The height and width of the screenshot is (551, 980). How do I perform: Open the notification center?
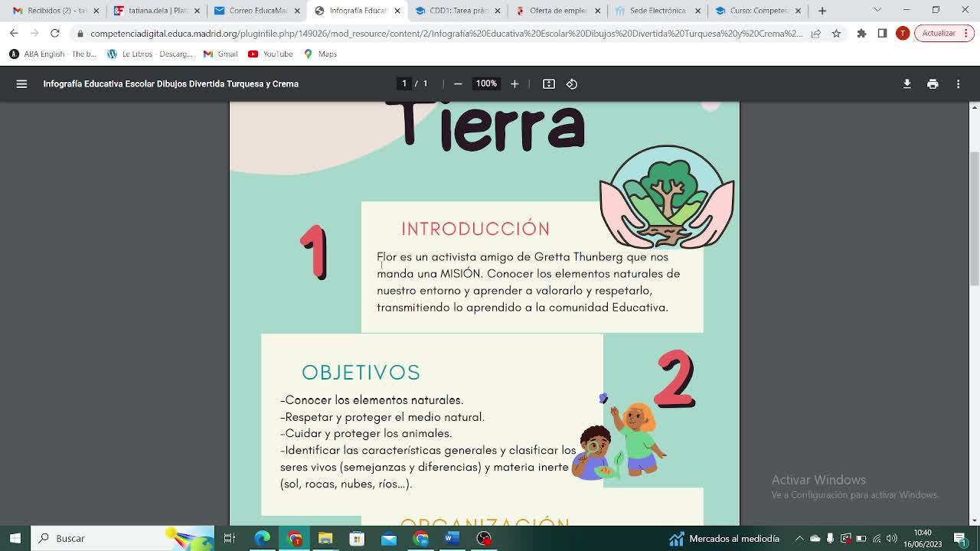[961, 538]
